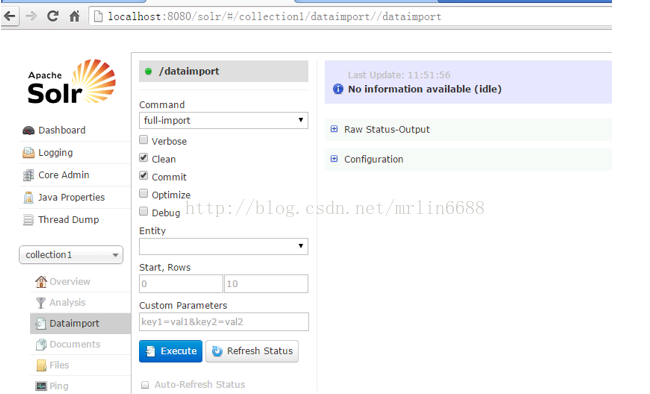Click the Execute button

pos(171,351)
